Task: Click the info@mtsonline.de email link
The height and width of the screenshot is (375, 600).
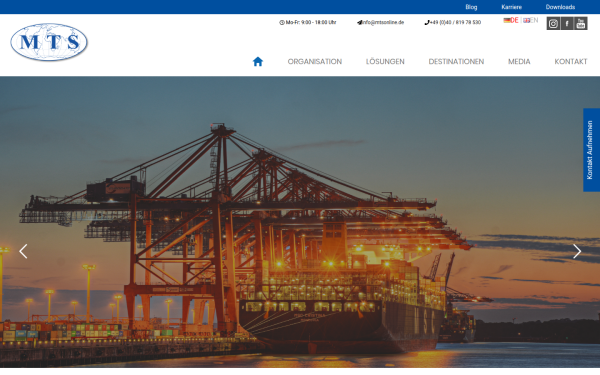Action: coord(381,23)
